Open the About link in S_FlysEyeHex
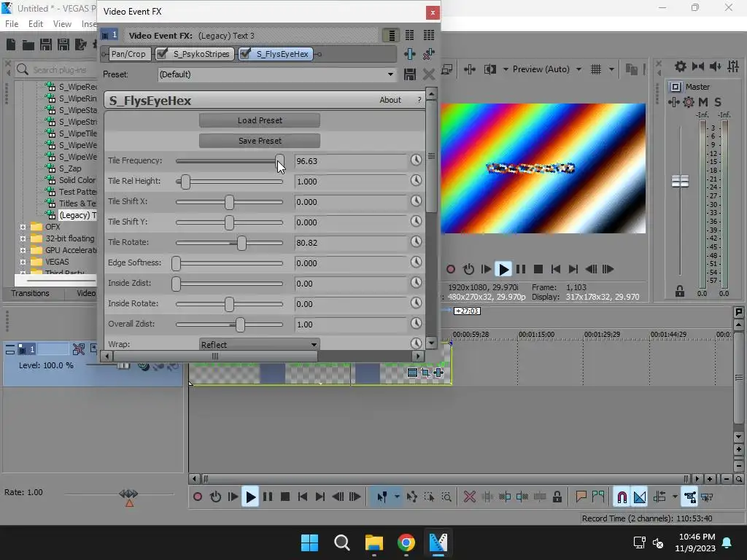Screen dimensions: 747x560 pyautogui.click(x=390, y=100)
